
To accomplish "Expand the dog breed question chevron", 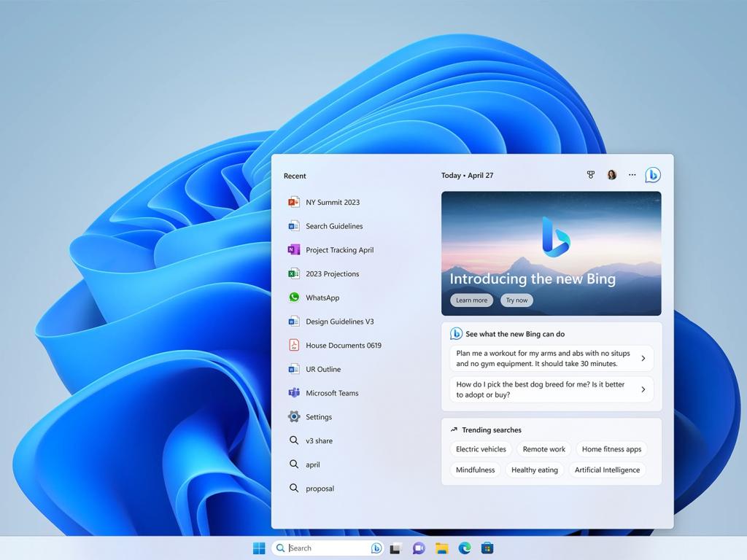I will click(x=643, y=389).
